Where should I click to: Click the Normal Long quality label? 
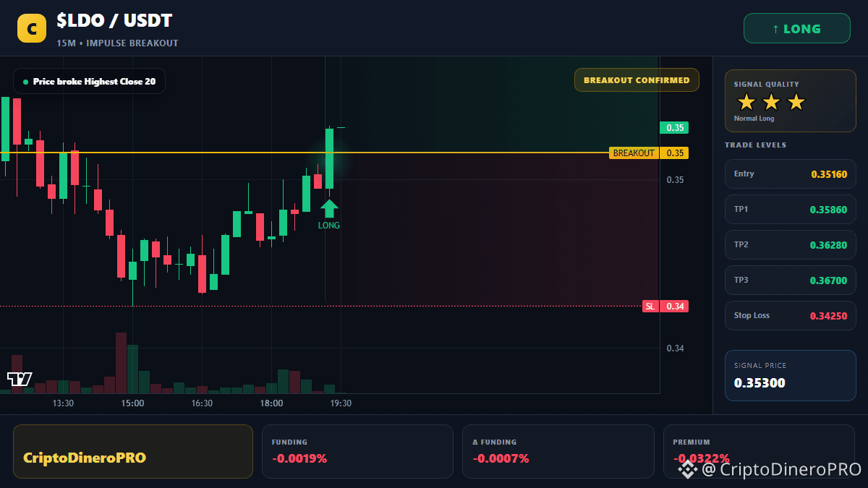tap(754, 119)
